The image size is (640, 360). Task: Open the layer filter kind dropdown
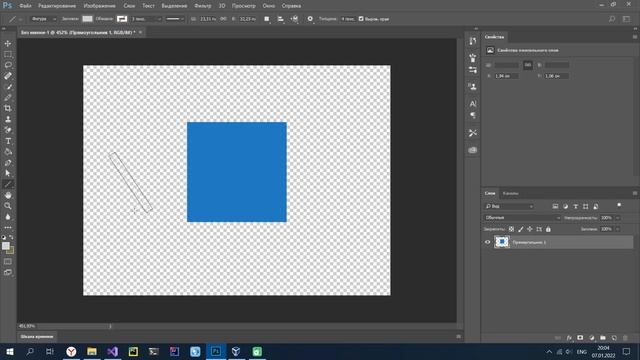click(509, 207)
